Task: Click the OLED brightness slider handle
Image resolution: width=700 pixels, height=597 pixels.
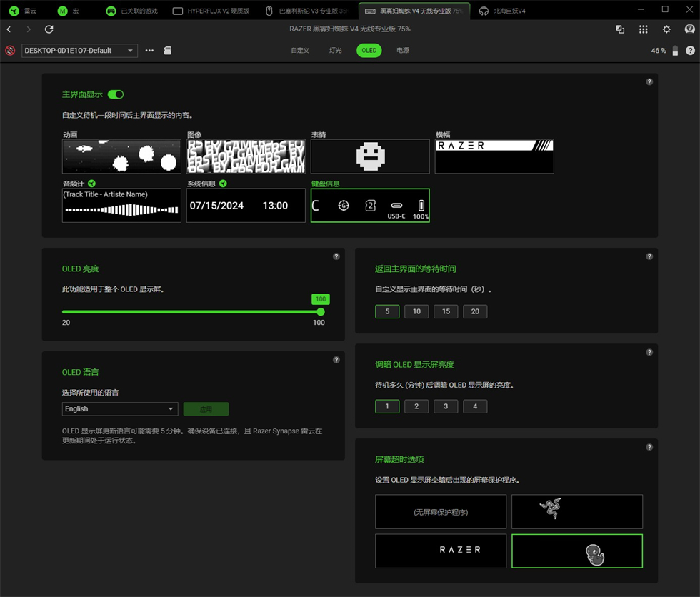Action: pyautogui.click(x=321, y=312)
